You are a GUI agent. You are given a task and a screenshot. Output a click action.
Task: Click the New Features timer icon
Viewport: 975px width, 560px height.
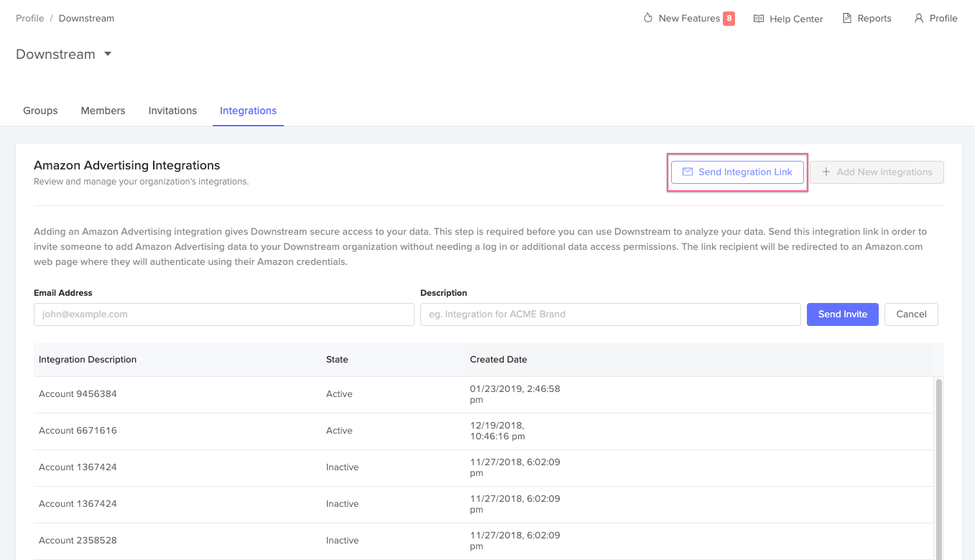point(647,17)
